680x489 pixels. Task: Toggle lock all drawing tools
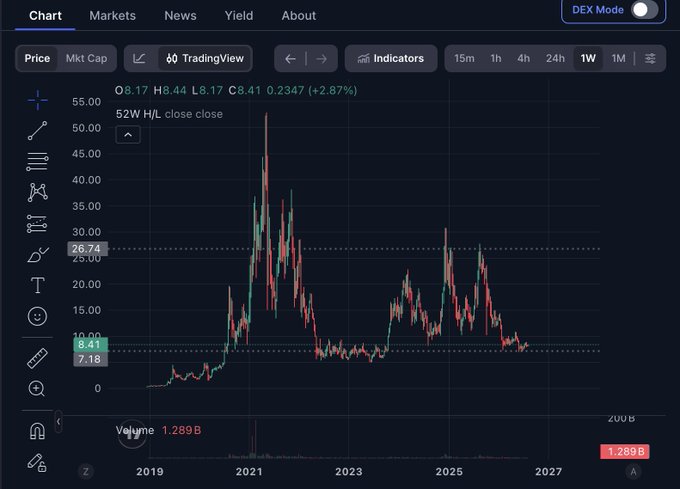click(x=37, y=463)
